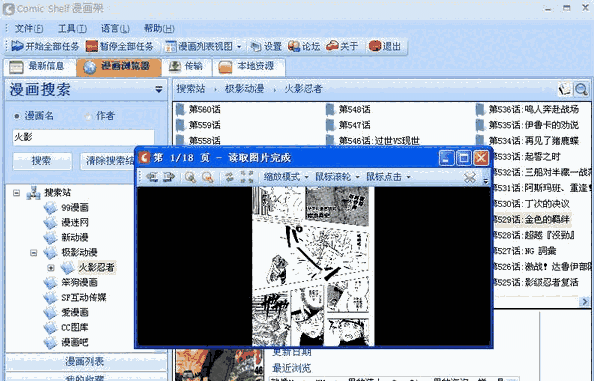
Task: Switch to the 最新信息 tab
Action: coord(38,67)
